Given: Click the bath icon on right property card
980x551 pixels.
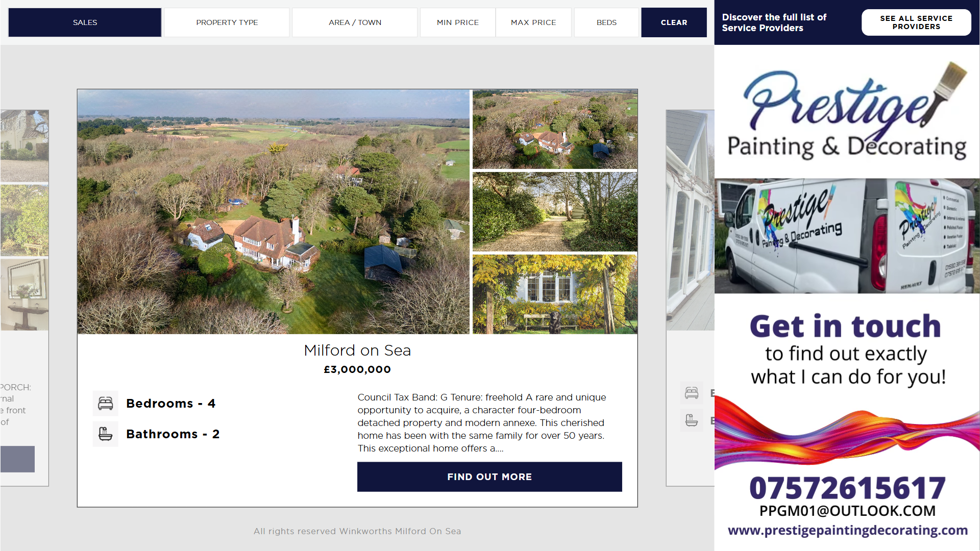Looking at the screenshot, I should [692, 421].
